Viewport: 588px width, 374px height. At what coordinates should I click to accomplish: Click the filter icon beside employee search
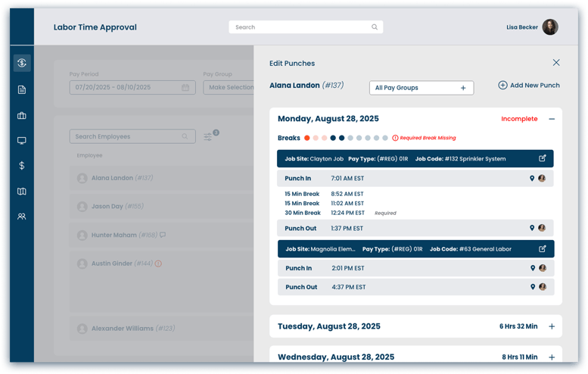208,137
